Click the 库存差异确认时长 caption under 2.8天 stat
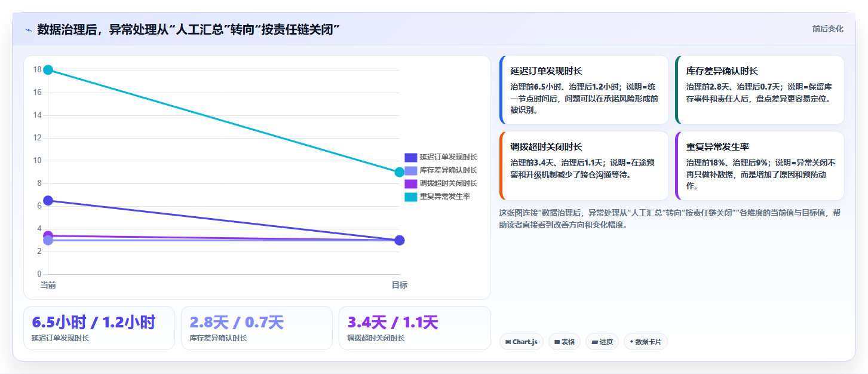 218,338
